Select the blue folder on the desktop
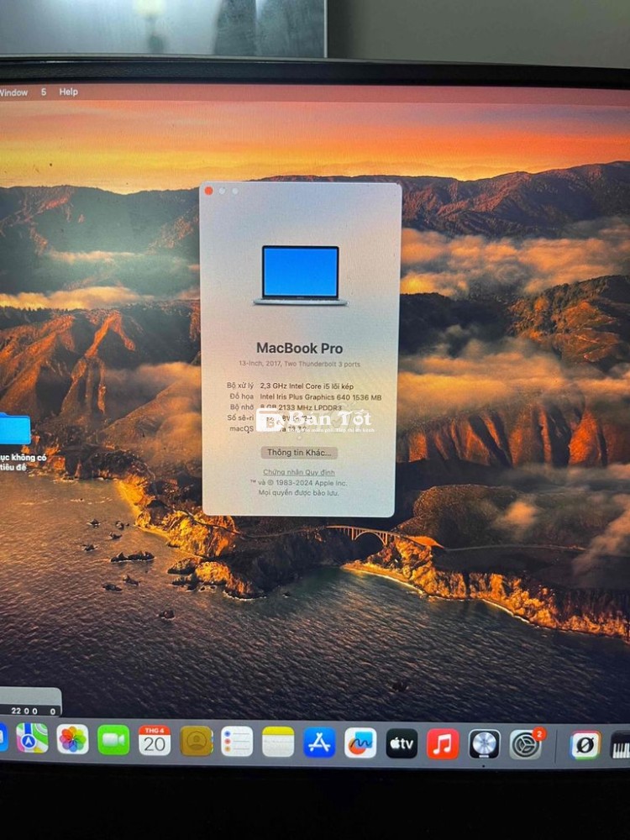Image resolution: width=630 pixels, height=840 pixels. [14, 429]
